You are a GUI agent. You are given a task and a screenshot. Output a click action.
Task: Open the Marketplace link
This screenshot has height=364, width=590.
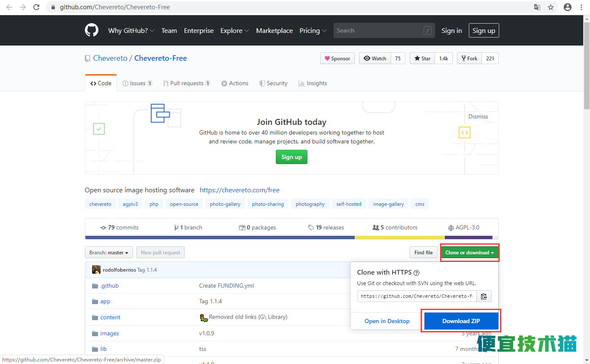click(x=275, y=30)
